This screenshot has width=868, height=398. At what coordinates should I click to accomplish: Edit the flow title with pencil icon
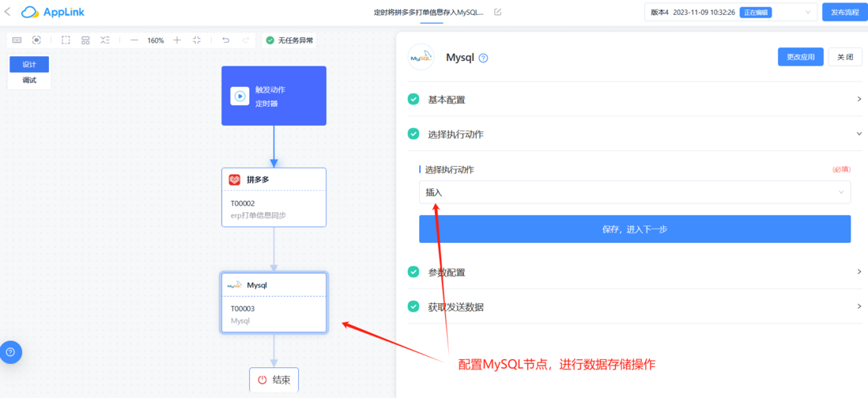click(498, 12)
